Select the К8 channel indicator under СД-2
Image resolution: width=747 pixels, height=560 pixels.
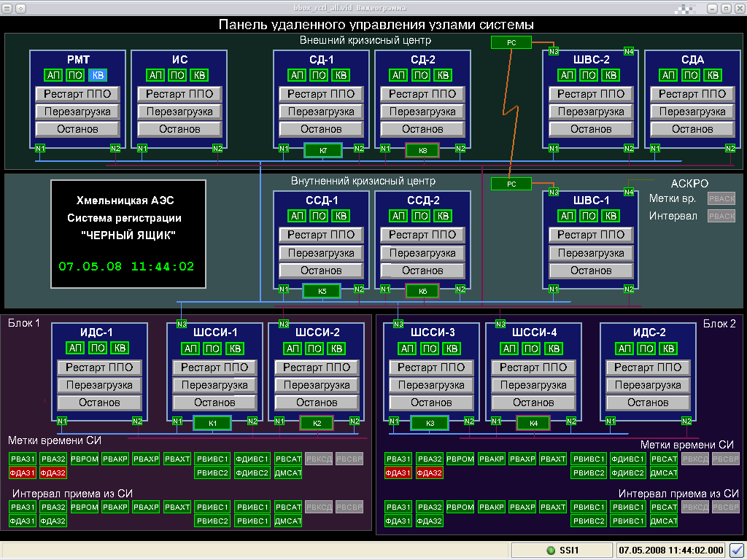coord(422,150)
